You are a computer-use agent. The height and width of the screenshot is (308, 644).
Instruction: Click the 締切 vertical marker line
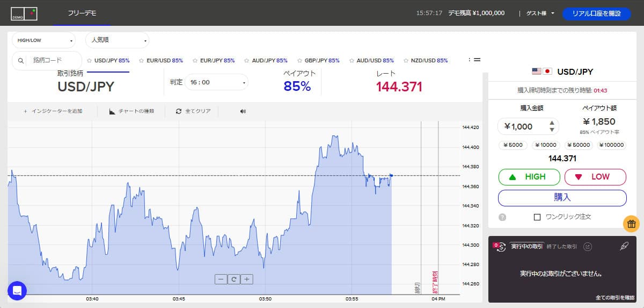[421, 207]
